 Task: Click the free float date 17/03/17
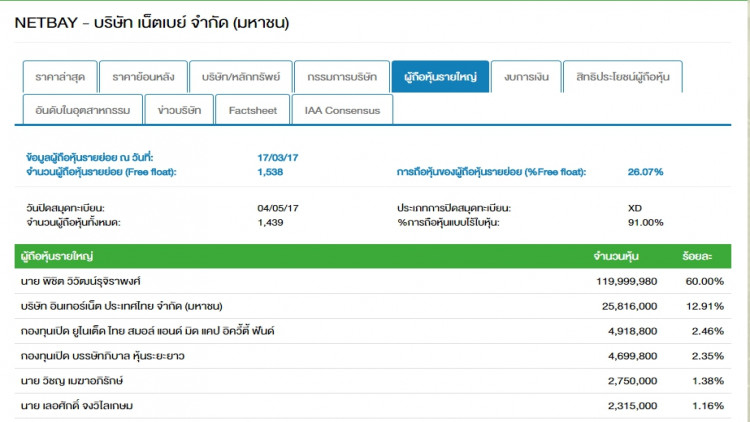point(277,157)
